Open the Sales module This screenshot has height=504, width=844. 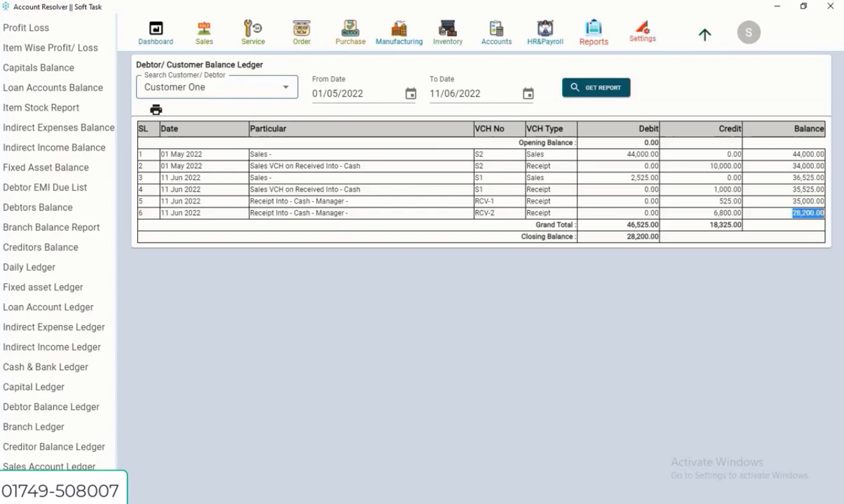pyautogui.click(x=204, y=32)
